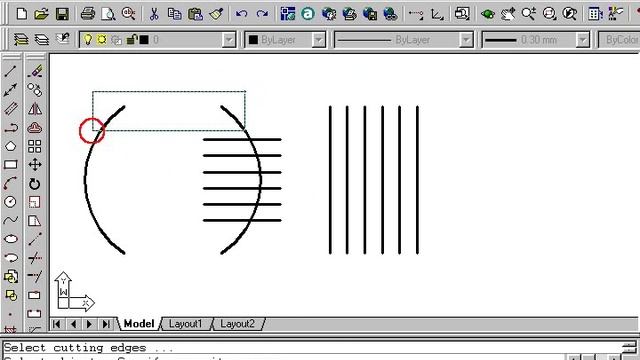Viewport: 640px width, 360px height.
Task: Open Print Preview icon
Action: click(x=108, y=14)
